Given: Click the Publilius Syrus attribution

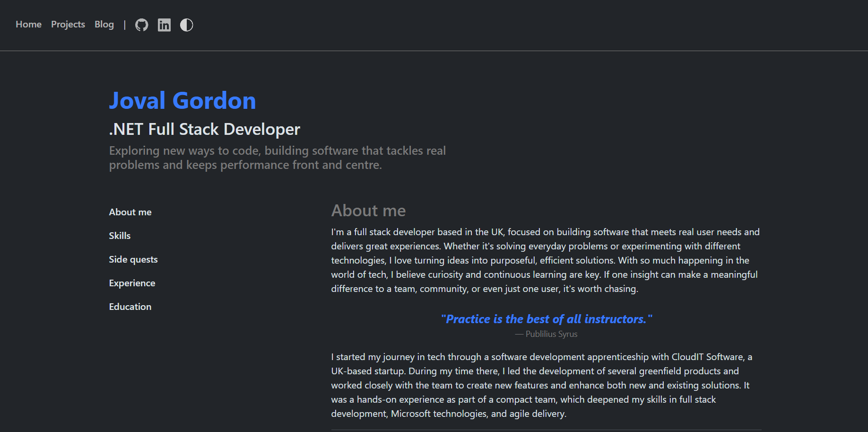Looking at the screenshot, I should point(546,334).
